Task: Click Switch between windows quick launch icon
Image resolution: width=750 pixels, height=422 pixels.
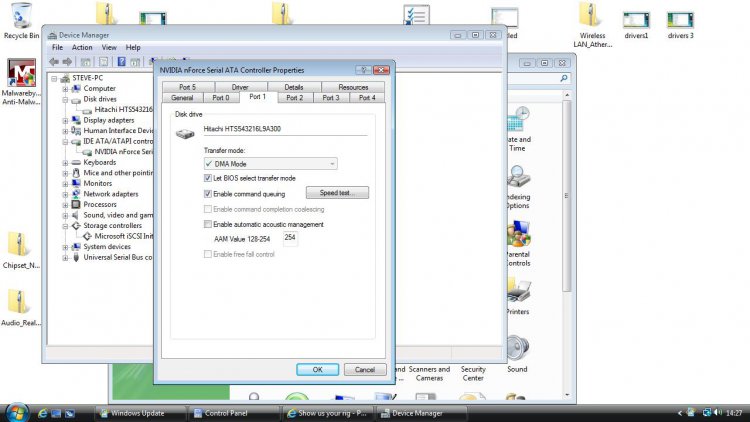Action: point(69,413)
